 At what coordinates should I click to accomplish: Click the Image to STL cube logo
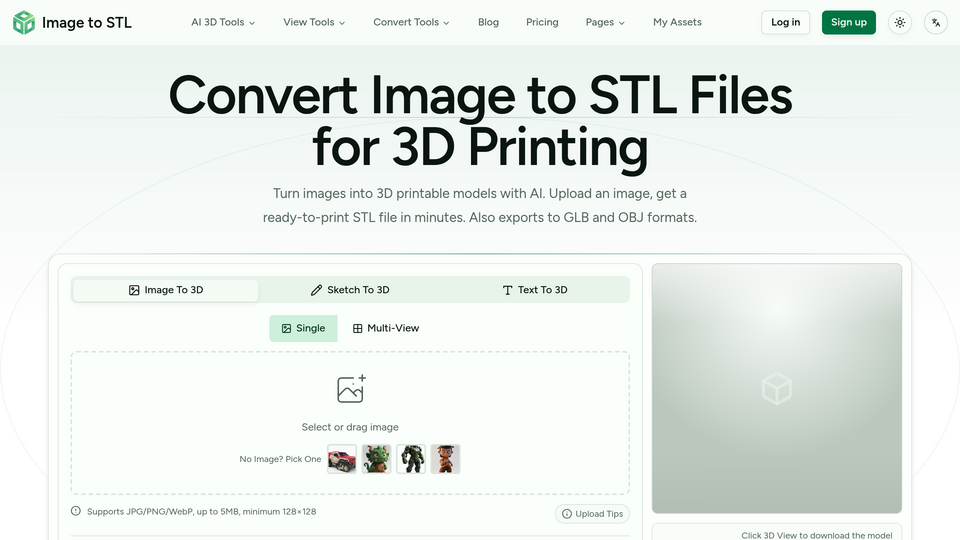coord(24,23)
